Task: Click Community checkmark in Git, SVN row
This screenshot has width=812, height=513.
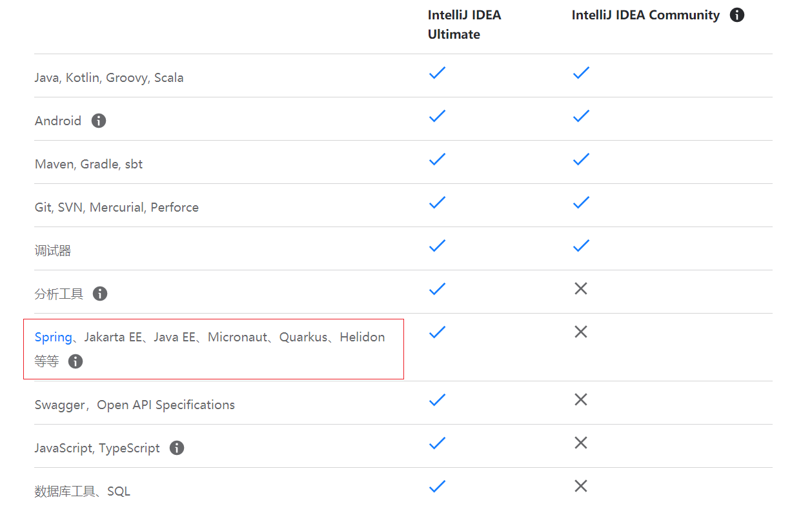Action: 581,203
